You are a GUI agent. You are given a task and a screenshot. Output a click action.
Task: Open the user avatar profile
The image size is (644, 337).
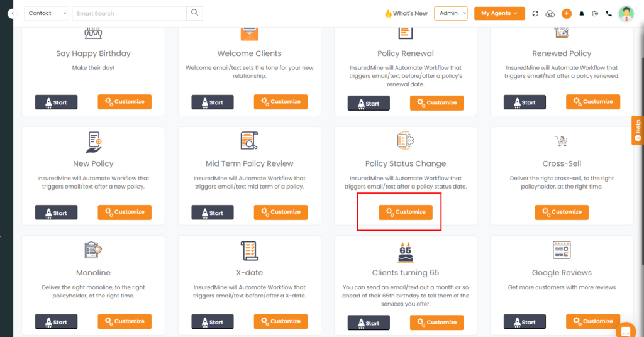pyautogui.click(x=626, y=14)
